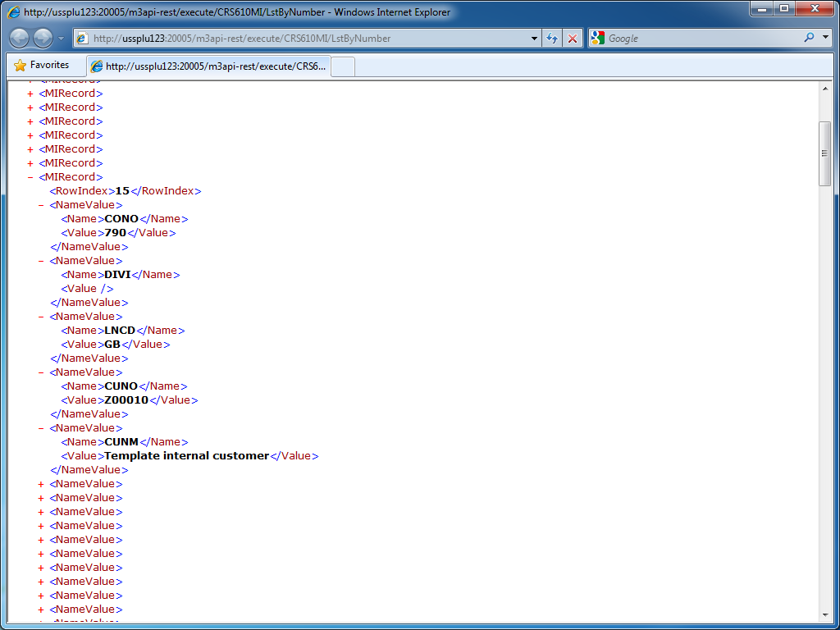Viewport: 840px width, 630px height.
Task: Click the Google search provider icon
Action: click(597, 38)
